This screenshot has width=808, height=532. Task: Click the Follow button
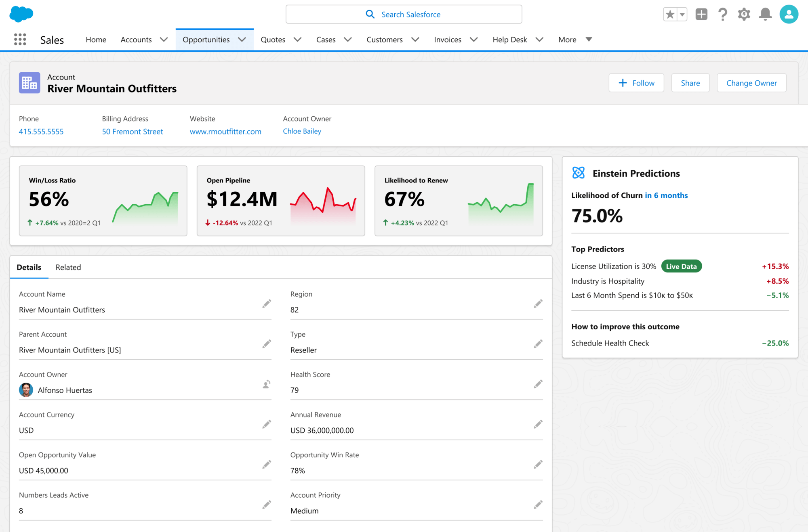coord(636,83)
